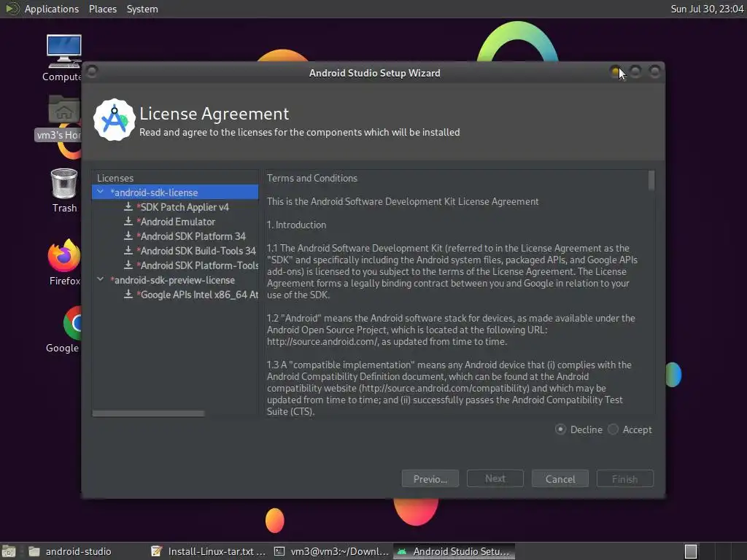The width and height of the screenshot is (747, 560).
Task: Click the Google APIs Intel x86_64 download icon
Action: point(128,295)
